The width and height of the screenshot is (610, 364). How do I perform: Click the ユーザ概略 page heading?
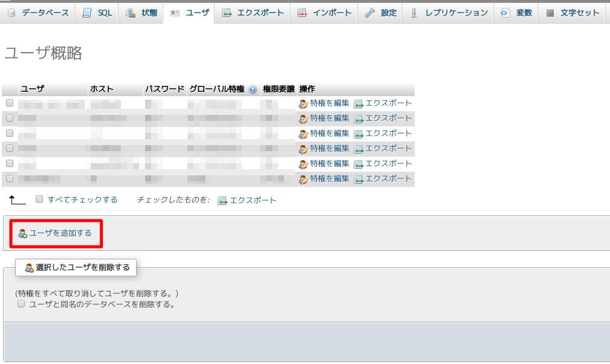click(43, 53)
